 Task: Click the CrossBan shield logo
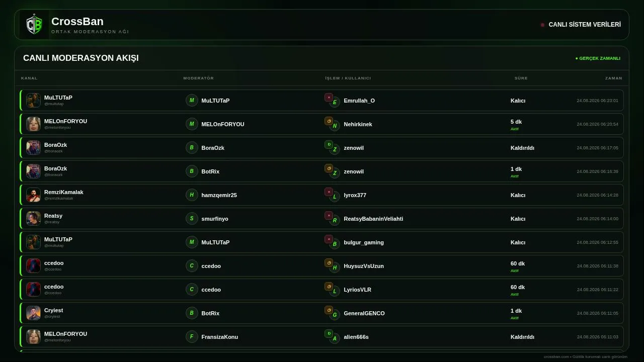(x=34, y=25)
